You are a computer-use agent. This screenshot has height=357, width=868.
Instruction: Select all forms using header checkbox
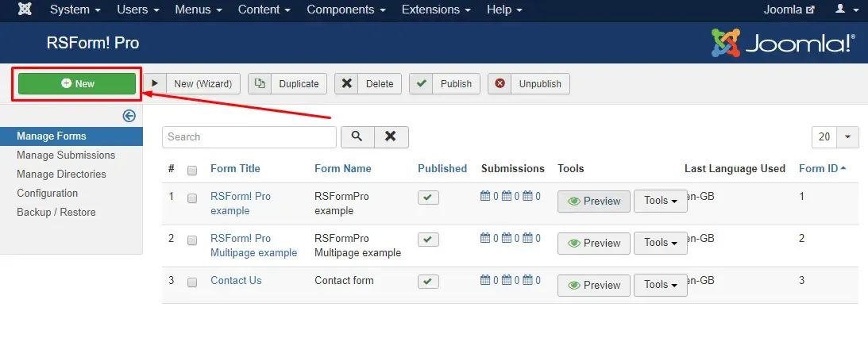192,171
